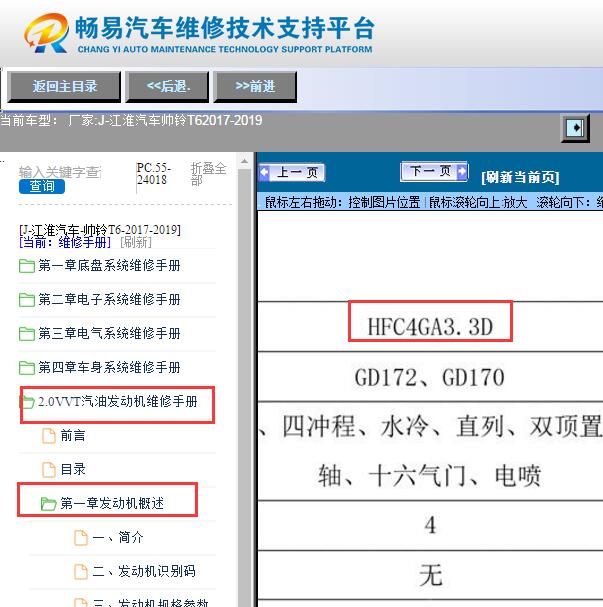Expand 第一章底盘系统维修手册 chapter
Viewport: 603px width, 607px height.
coord(109,266)
